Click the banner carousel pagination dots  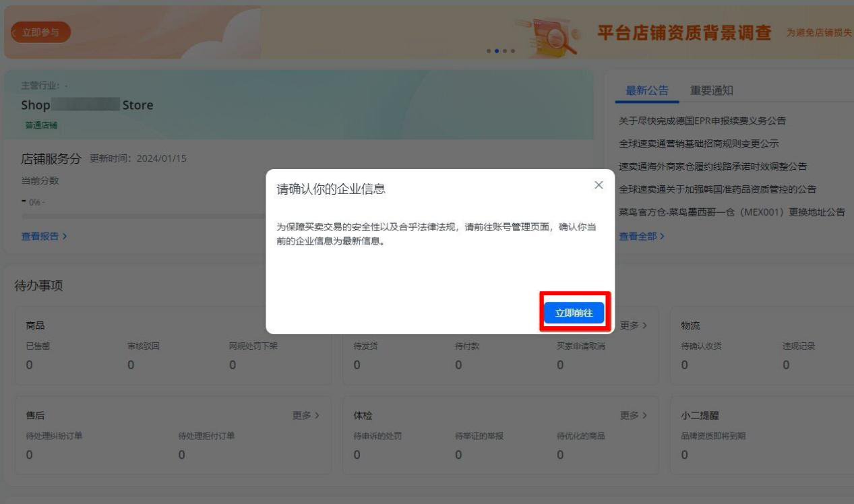click(x=500, y=51)
